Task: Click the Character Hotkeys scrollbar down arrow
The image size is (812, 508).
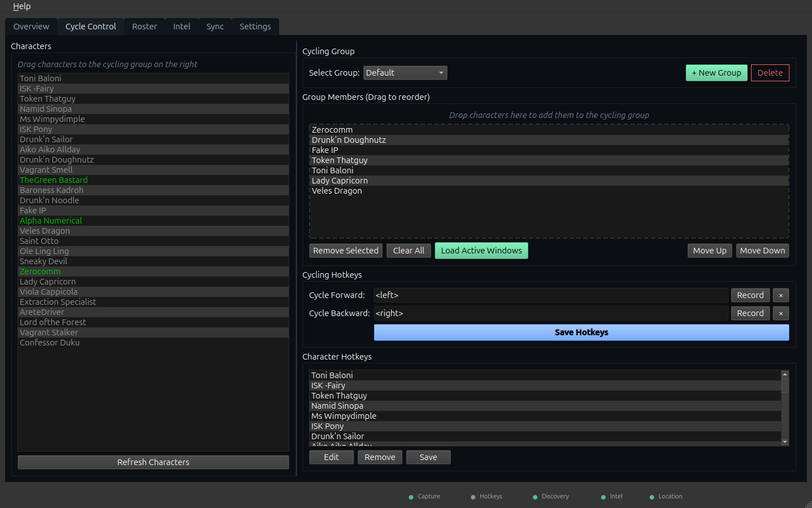Action: pyautogui.click(x=785, y=442)
